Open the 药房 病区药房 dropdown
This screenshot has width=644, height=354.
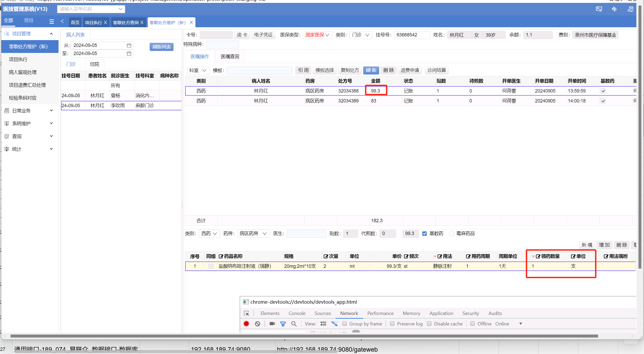click(x=253, y=233)
